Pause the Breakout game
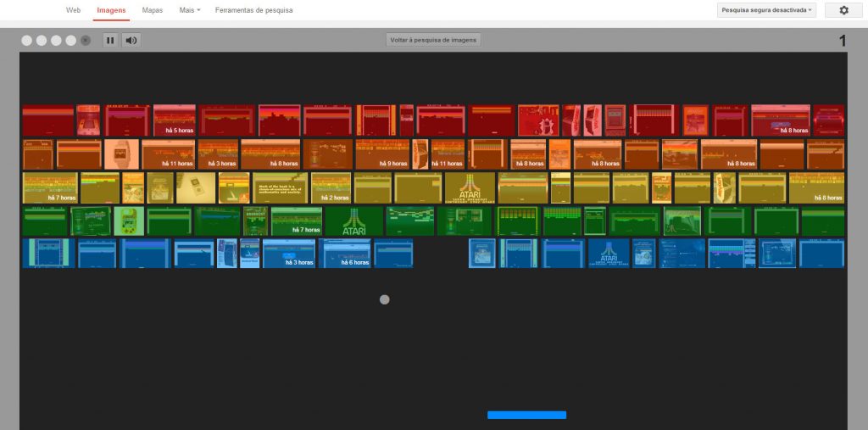The image size is (868, 430). click(110, 41)
